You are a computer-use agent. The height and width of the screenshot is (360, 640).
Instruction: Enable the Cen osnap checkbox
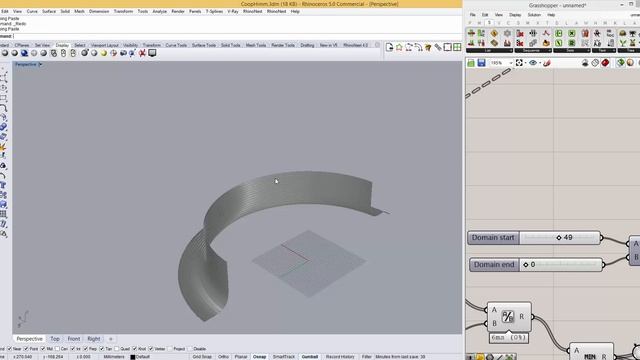[x=57, y=349]
